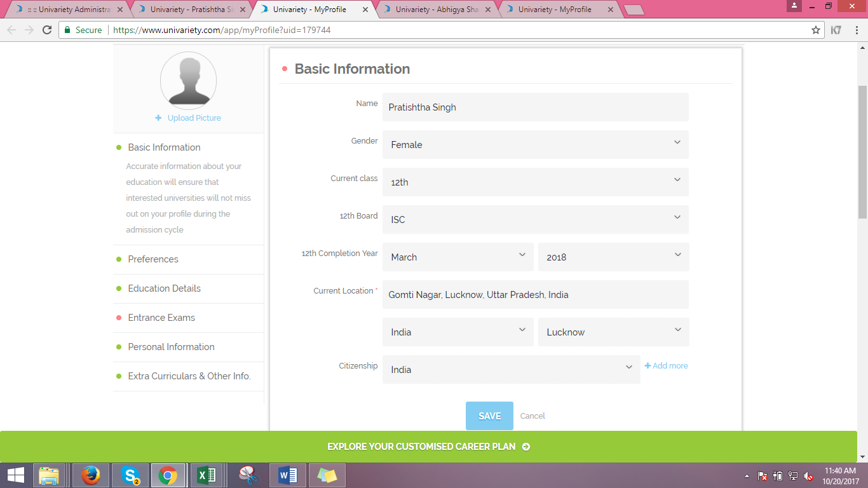The width and height of the screenshot is (868, 488).
Task: Open the 12th Board dropdown
Action: click(536, 220)
